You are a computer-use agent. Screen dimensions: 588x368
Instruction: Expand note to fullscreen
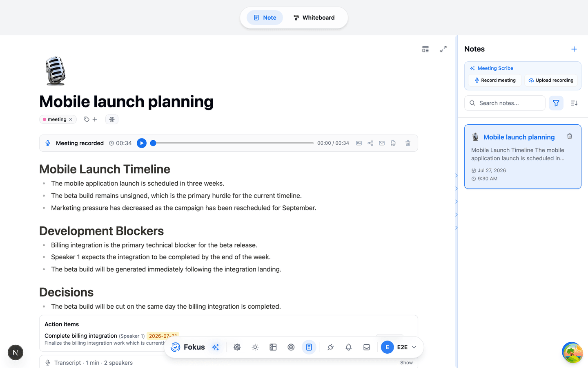[443, 49]
